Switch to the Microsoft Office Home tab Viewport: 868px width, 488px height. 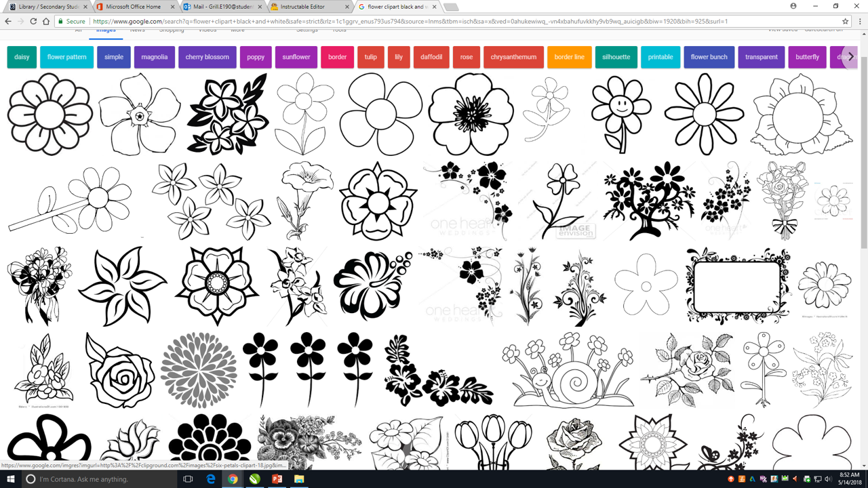pyautogui.click(x=134, y=7)
